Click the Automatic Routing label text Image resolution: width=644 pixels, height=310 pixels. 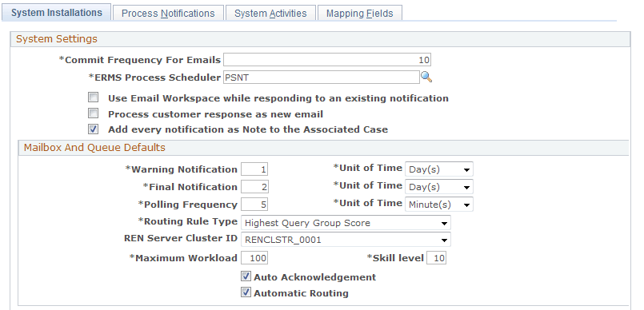click(301, 293)
